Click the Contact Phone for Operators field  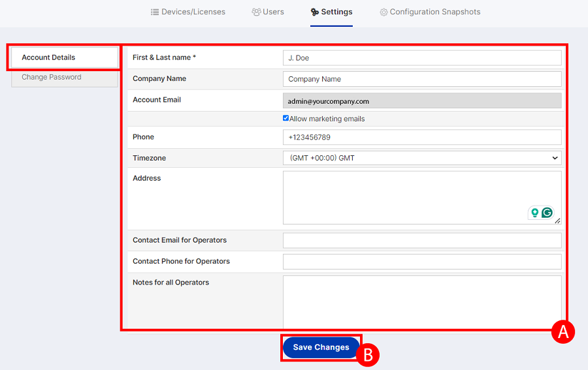click(421, 262)
